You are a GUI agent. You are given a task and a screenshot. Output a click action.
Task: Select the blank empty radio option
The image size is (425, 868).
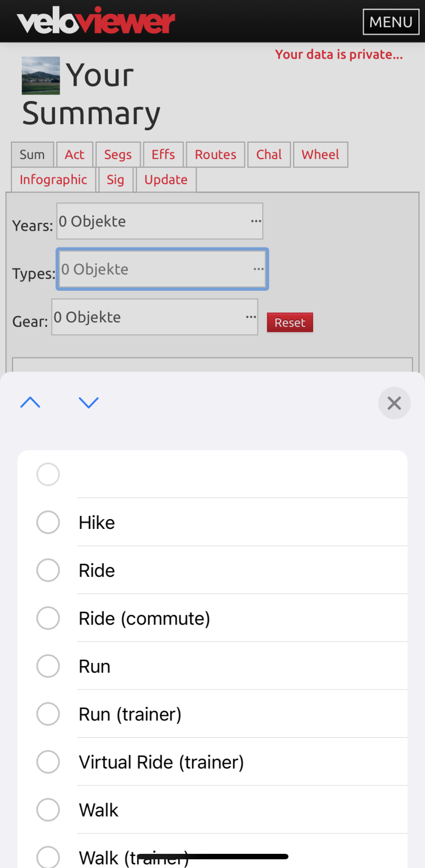click(x=48, y=475)
